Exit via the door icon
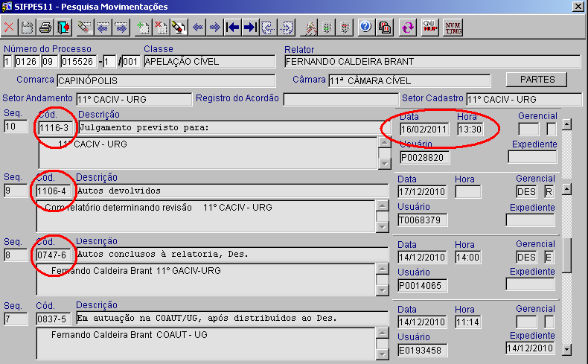 [x=63, y=28]
